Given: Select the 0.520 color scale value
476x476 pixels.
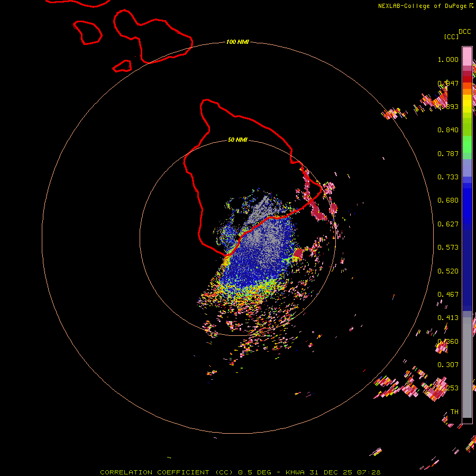Looking at the screenshot, I should tap(448, 271).
